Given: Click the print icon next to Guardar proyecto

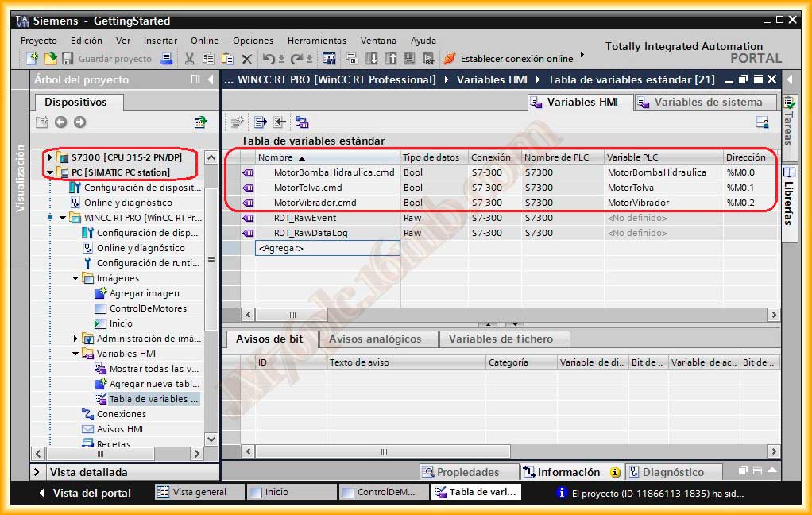Looking at the screenshot, I should [167, 59].
